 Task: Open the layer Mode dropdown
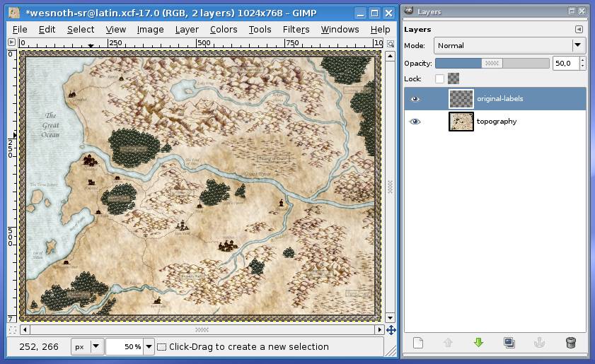coord(509,45)
